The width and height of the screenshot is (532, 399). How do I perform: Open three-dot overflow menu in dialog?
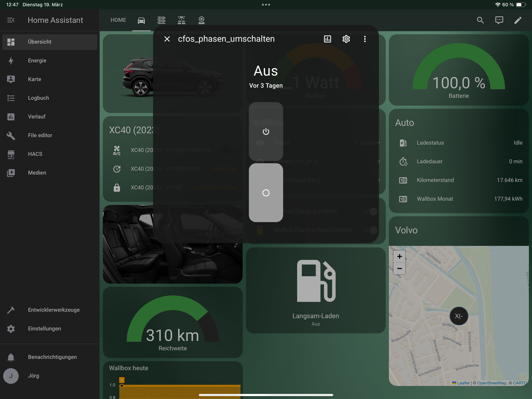pyautogui.click(x=365, y=39)
